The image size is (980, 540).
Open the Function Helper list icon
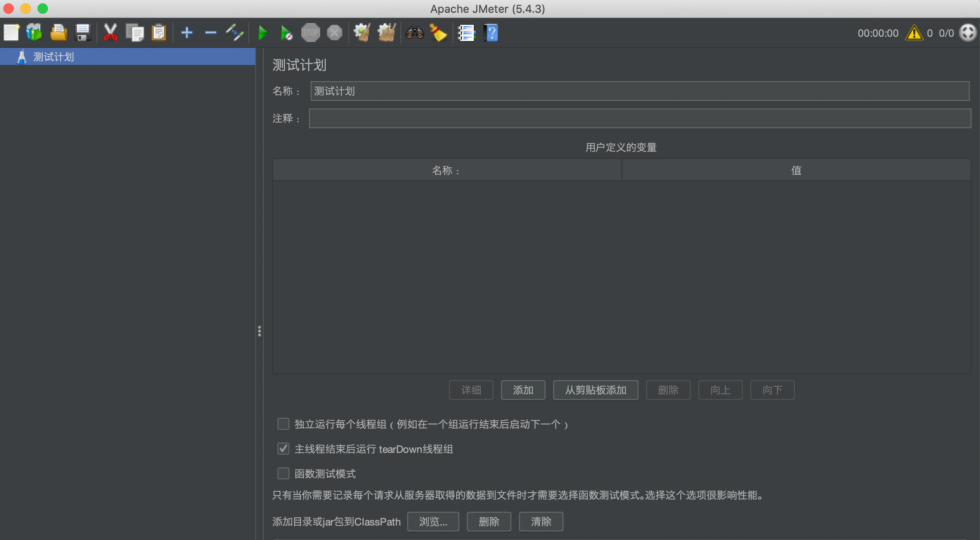point(466,33)
